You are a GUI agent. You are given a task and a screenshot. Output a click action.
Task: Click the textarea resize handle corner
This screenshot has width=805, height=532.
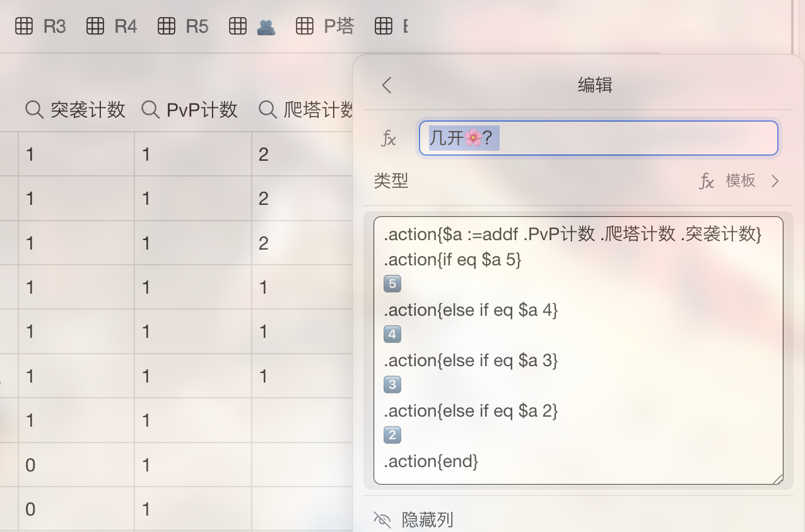tap(777, 479)
